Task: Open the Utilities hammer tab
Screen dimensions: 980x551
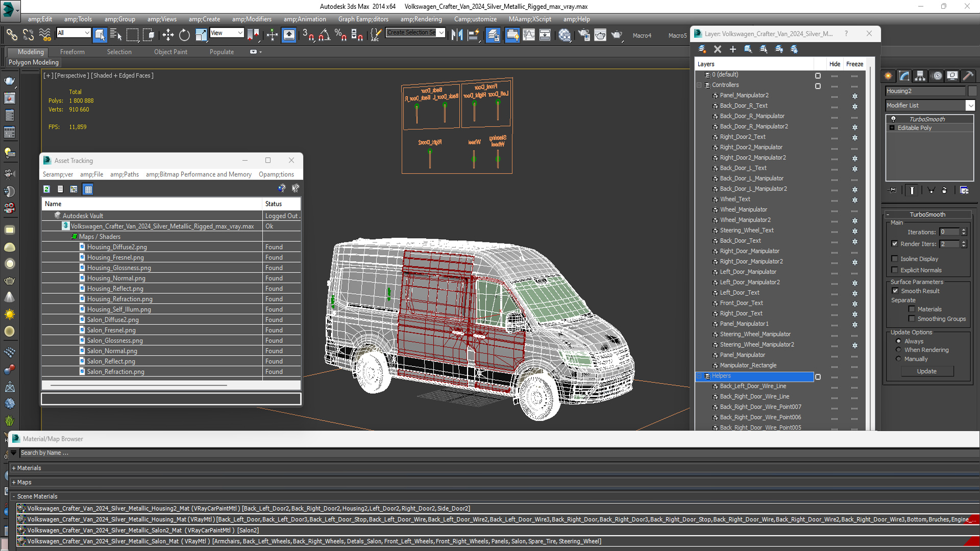Action: (968, 76)
